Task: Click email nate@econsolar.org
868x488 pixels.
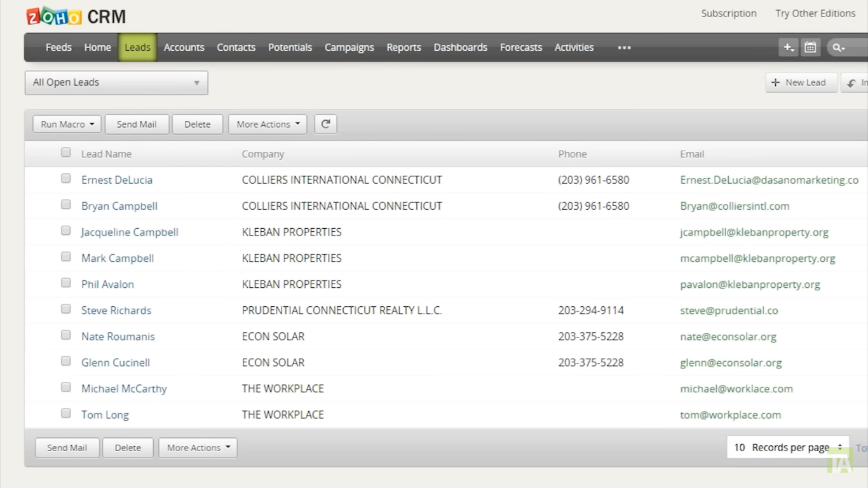Action: tap(728, 336)
